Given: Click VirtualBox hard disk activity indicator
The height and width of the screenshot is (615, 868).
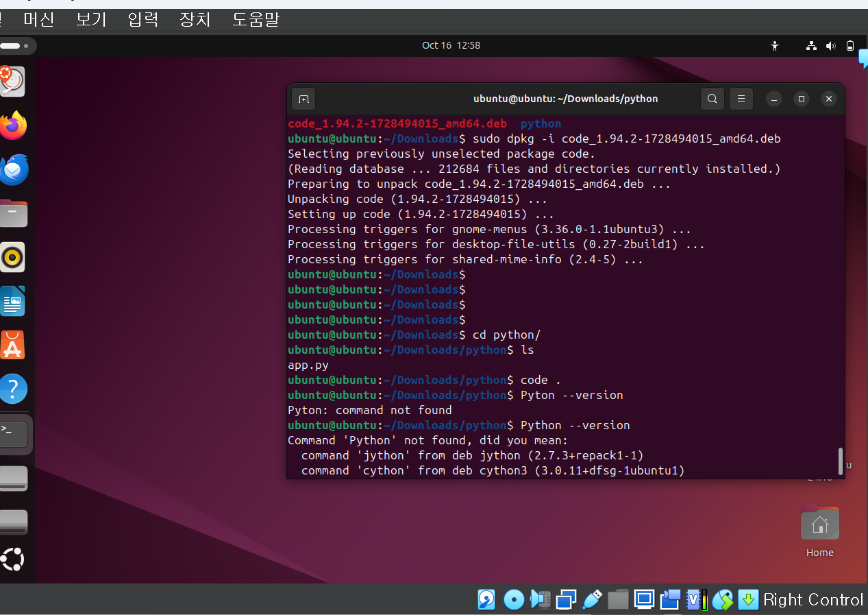Looking at the screenshot, I should (x=486, y=600).
